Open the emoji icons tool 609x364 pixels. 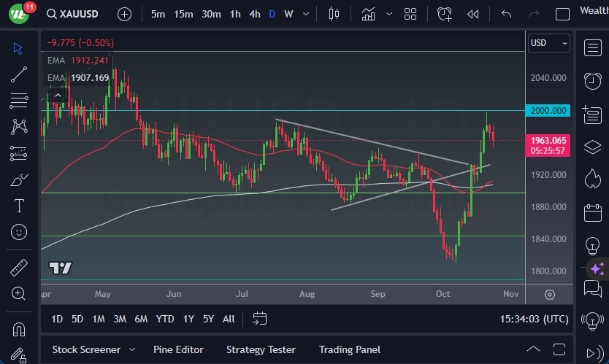[x=18, y=232]
